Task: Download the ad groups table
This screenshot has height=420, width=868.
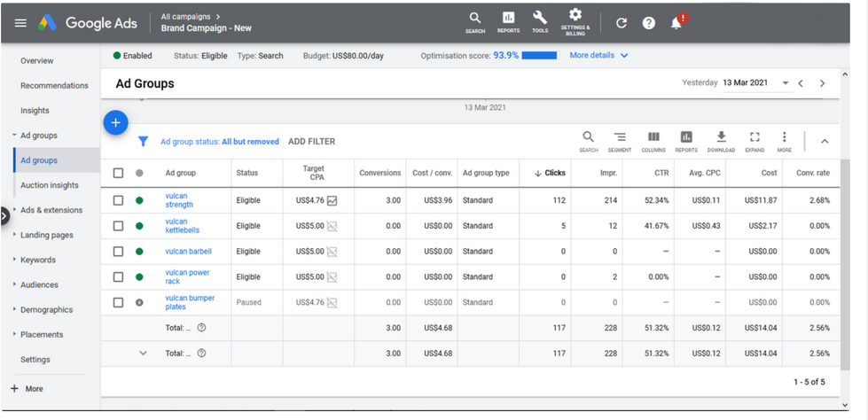Action: click(721, 142)
